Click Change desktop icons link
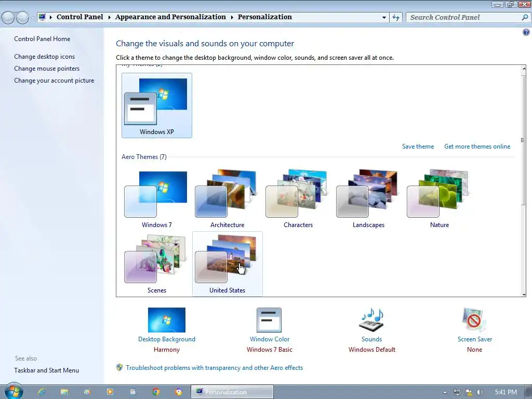The height and width of the screenshot is (399, 532). coord(45,56)
